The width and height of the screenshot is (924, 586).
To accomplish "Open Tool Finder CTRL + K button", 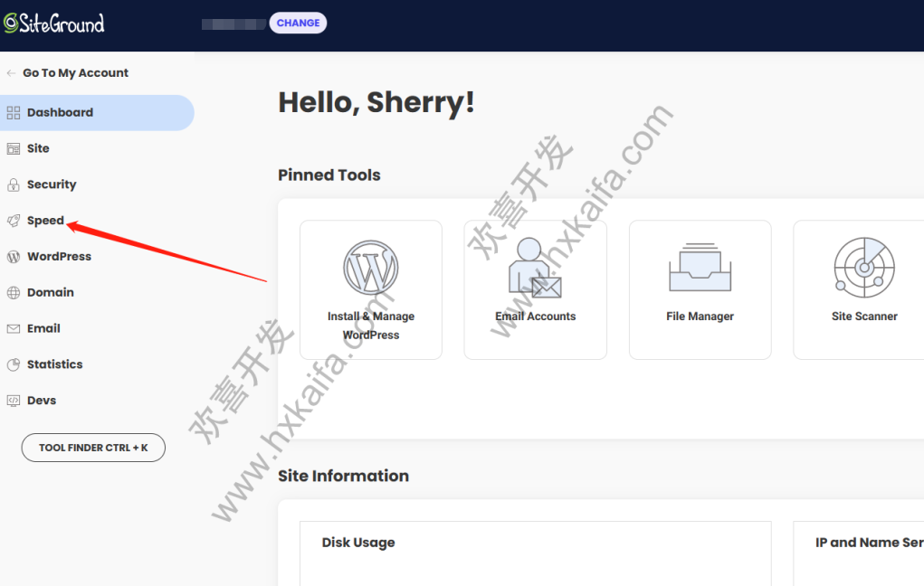I will click(93, 448).
